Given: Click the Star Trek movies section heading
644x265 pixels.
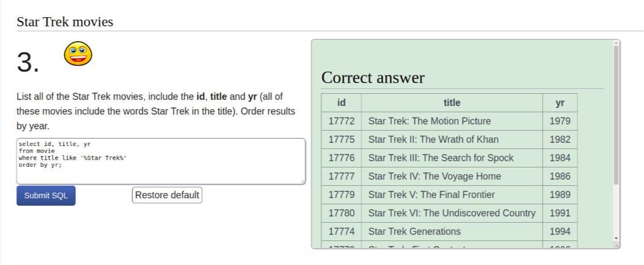Looking at the screenshot, I should 65,22.
